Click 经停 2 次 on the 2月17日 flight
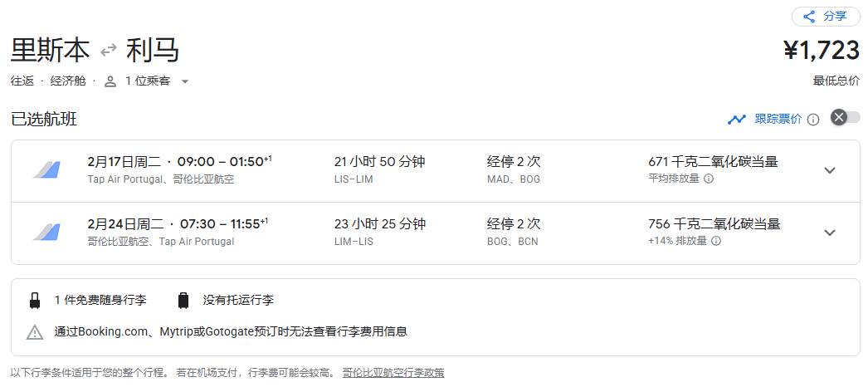The height and width of the screenshot is (387, 868). [514, 162]
